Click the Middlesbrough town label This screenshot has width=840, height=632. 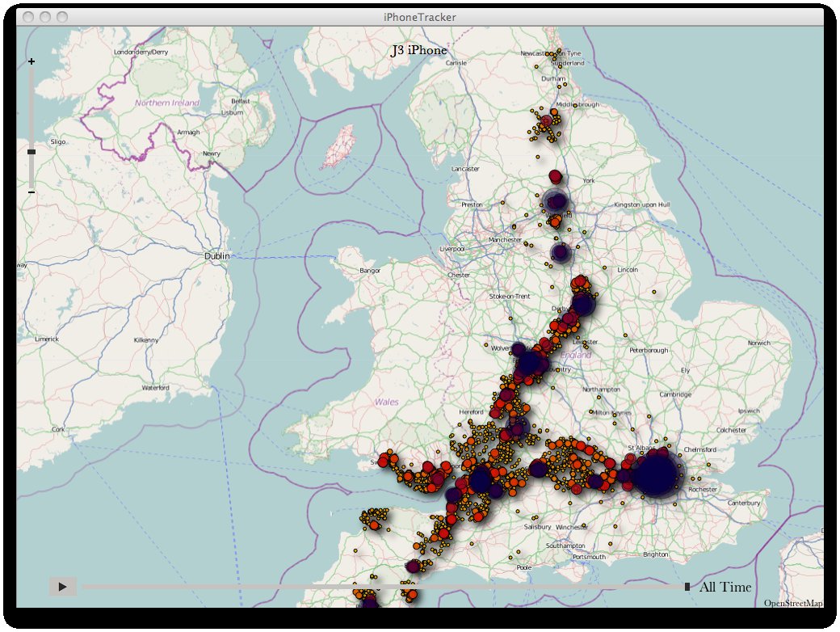[577, 104]
